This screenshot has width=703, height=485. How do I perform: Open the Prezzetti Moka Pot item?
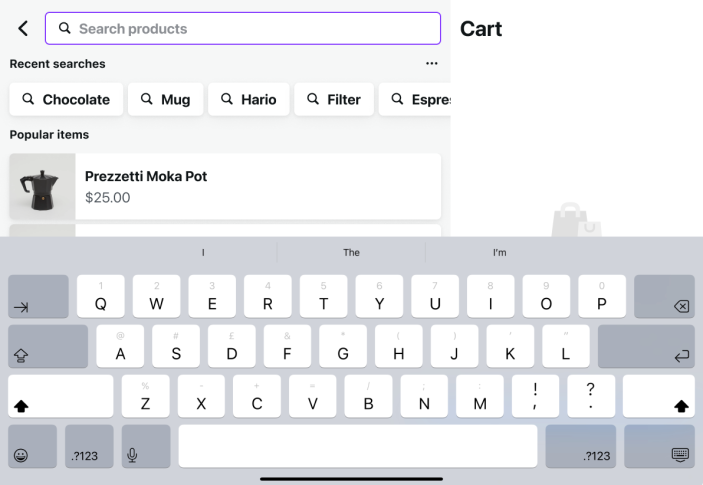(225, 187)
